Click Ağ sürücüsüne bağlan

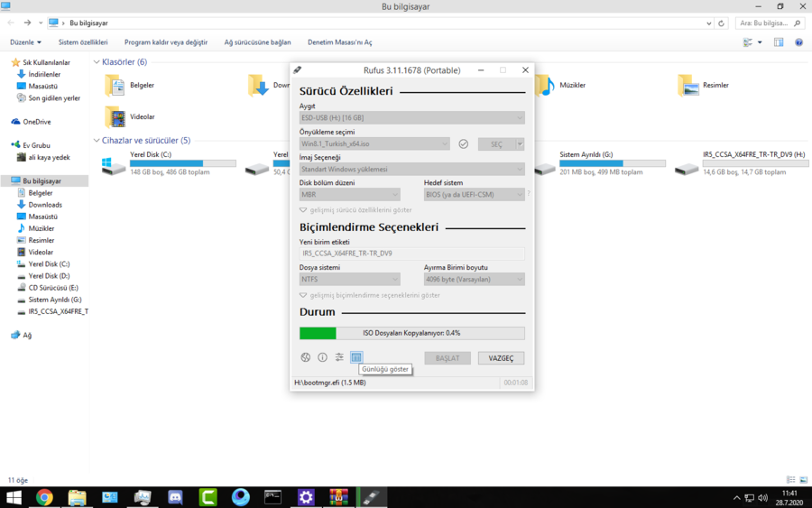point(257,42)
